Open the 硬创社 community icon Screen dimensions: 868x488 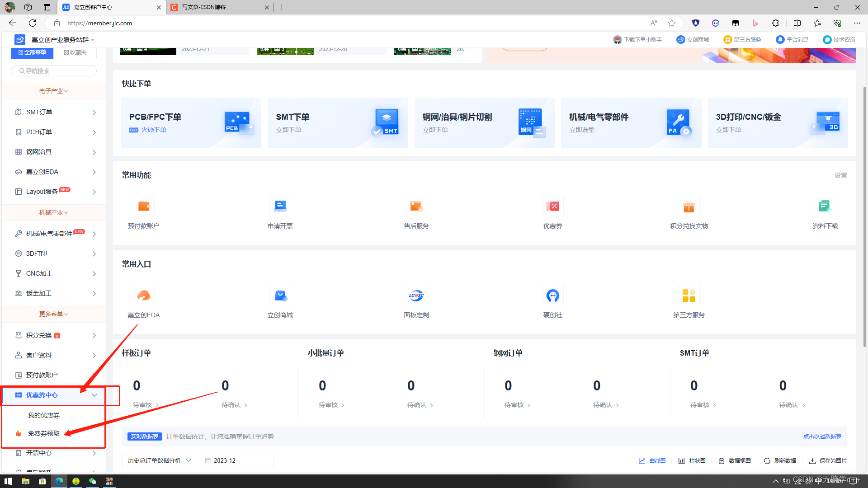click(x=552, y=296)
